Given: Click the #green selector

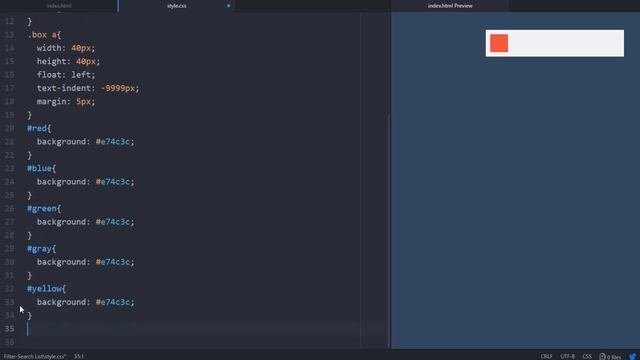Looking at the screenshot, I should pyautogui.click(x=42, y=208).
